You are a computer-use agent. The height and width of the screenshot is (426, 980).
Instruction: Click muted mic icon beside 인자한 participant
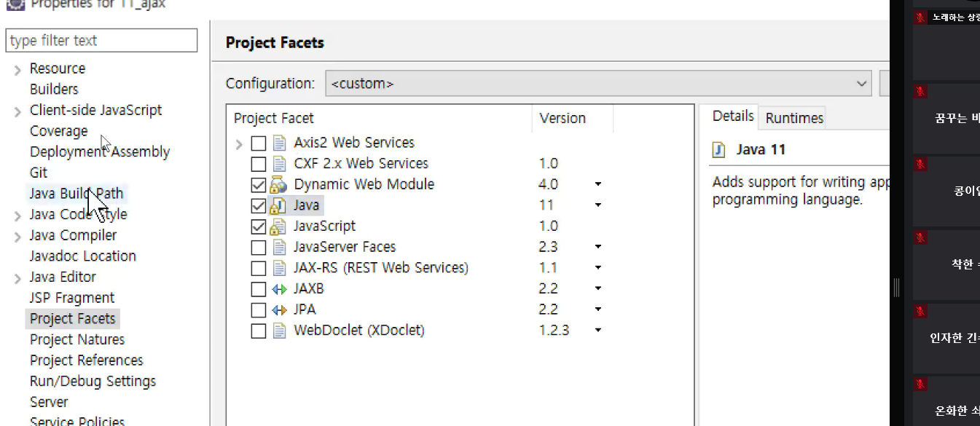click(921, 311)
